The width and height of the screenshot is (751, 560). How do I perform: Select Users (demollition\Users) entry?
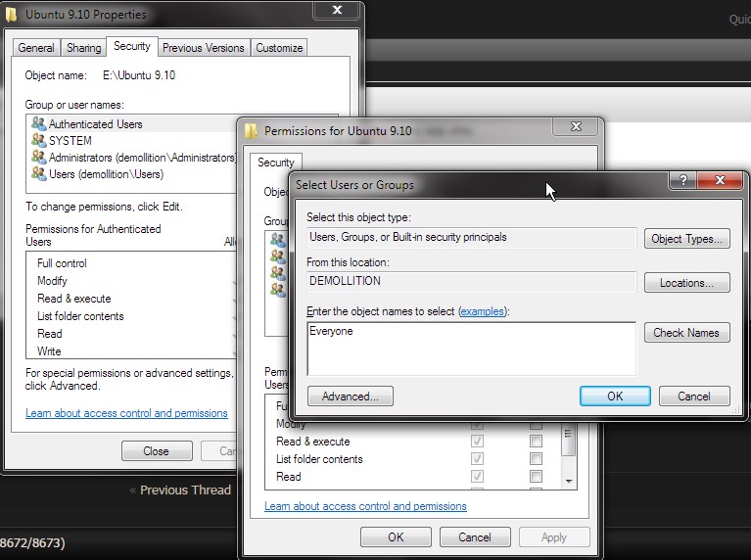click(133, 174)
